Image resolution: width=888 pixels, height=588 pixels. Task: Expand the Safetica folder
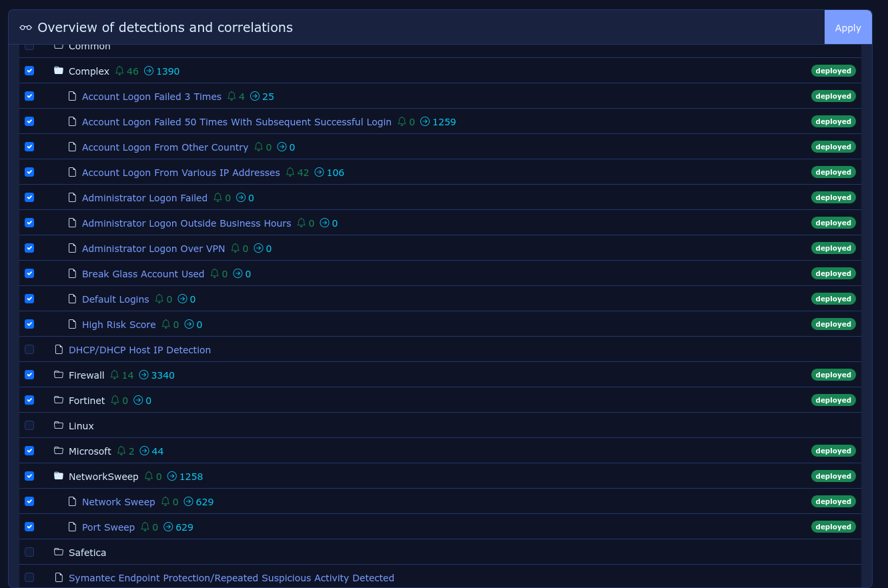coord(59,553)
